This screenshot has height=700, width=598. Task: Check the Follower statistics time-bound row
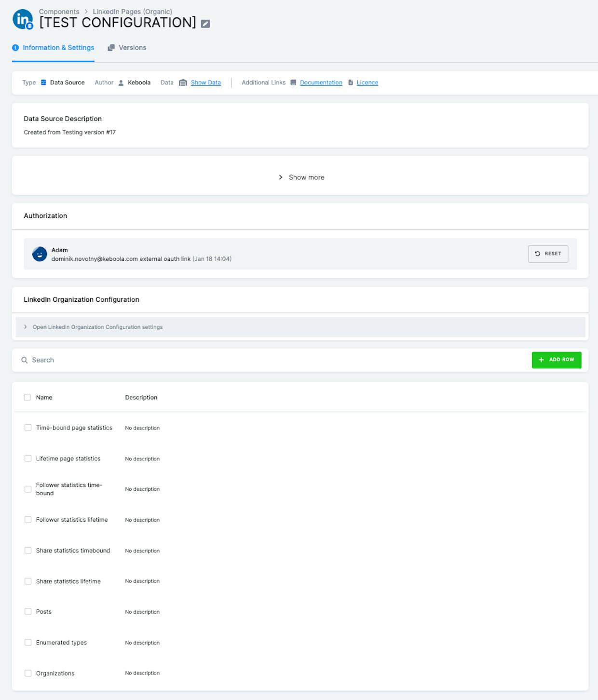(x=28, y=489)
